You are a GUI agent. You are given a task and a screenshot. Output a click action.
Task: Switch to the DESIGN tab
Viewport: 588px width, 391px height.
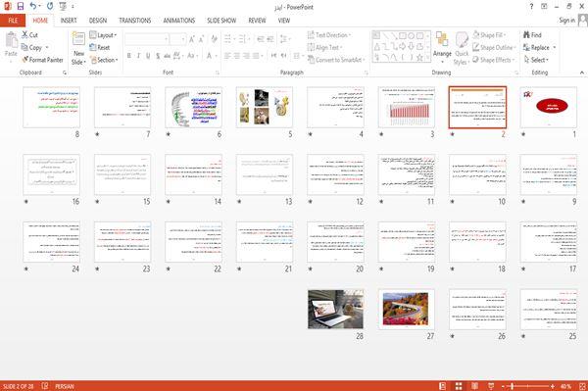[x=97, y=21]
